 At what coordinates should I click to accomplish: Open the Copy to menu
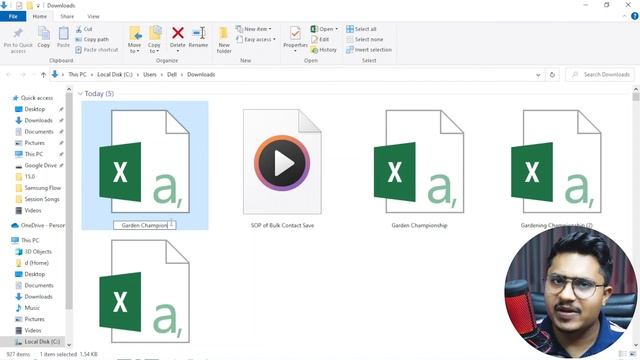click(154, 40)
